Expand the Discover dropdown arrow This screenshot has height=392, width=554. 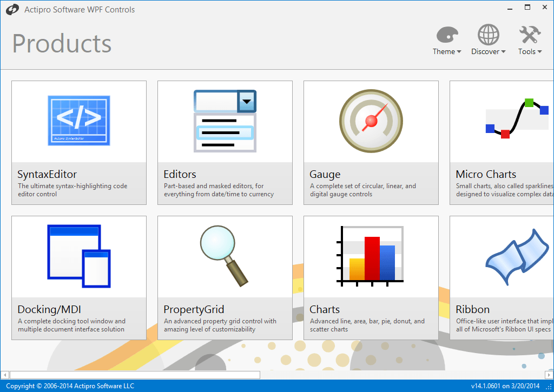click(503, 52)
